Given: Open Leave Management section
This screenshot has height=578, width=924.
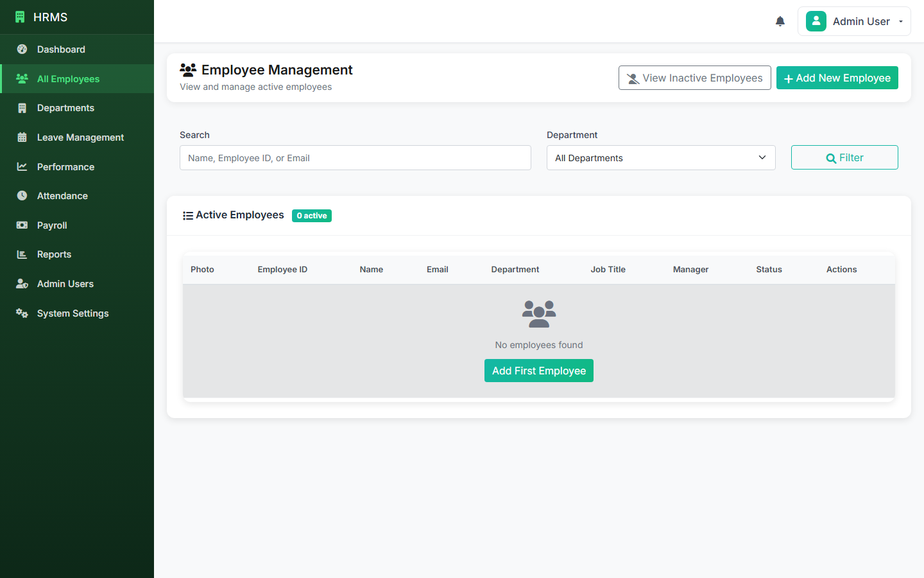Looking at the screenshot, I should click(x=77, y=137).
